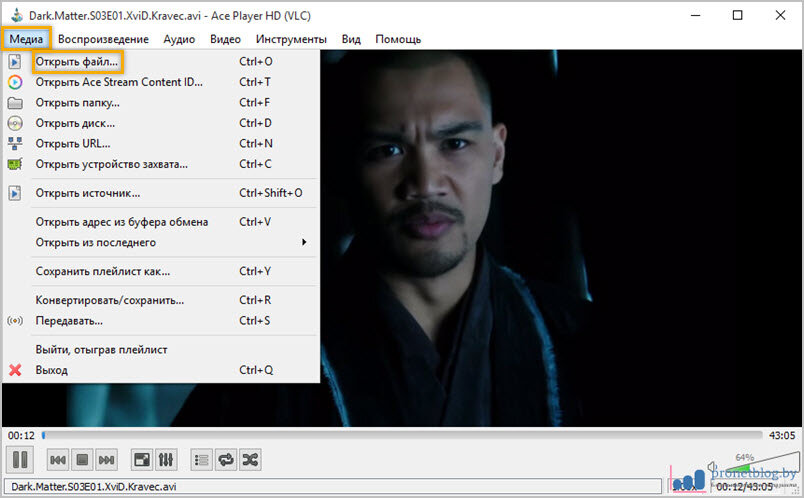This screenshot has height=498, width=804.
Task: Toggle fullscreen video mode icon
Action: pos(142,460)
